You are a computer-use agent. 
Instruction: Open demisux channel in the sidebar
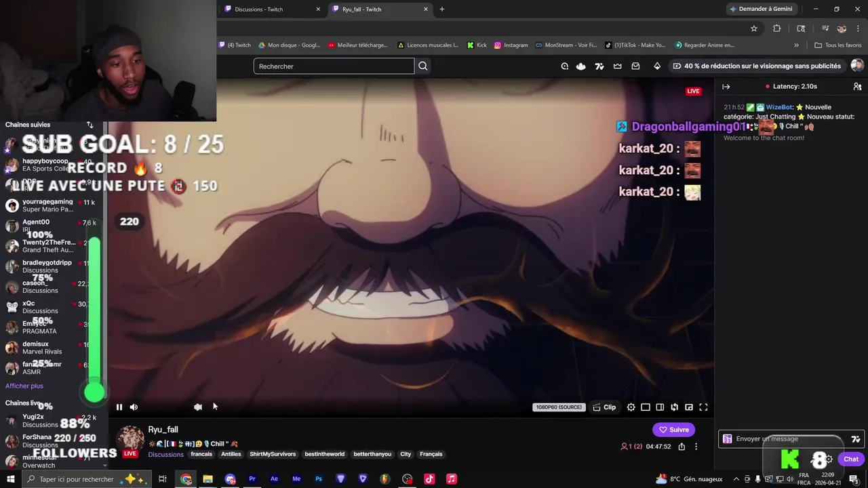[x=49, y=348]
